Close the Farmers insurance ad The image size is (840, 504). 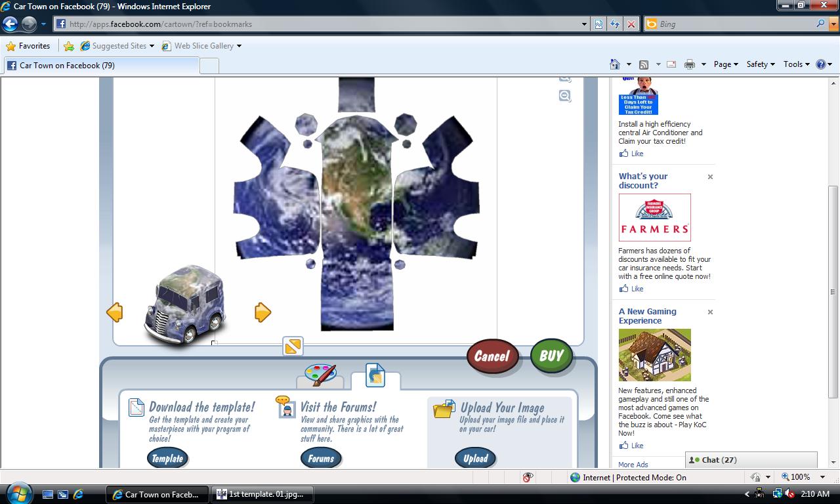(710, 177)
